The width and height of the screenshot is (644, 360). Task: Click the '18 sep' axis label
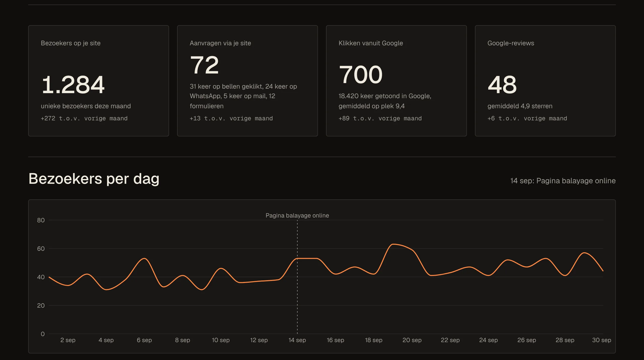coord(374,340)
